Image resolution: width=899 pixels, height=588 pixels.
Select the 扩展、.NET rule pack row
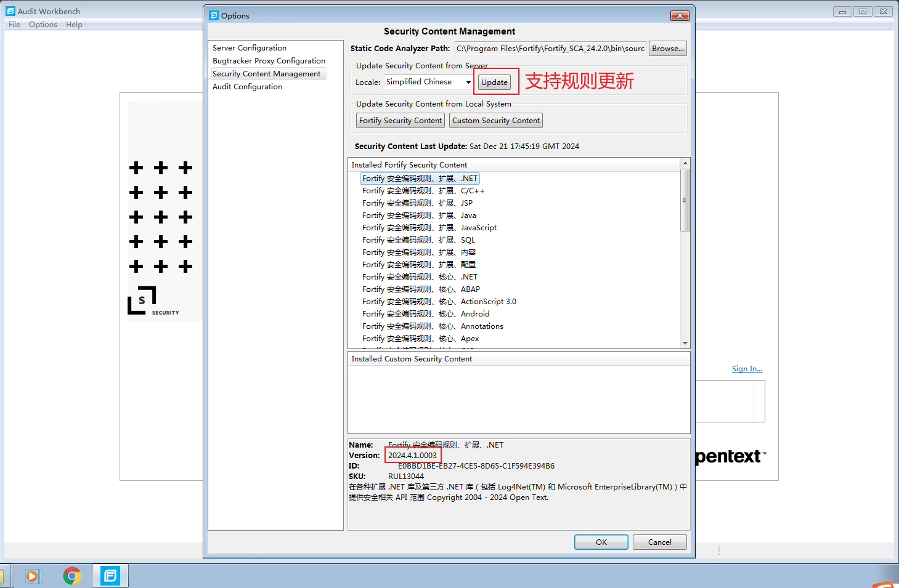tap(420, 179)
